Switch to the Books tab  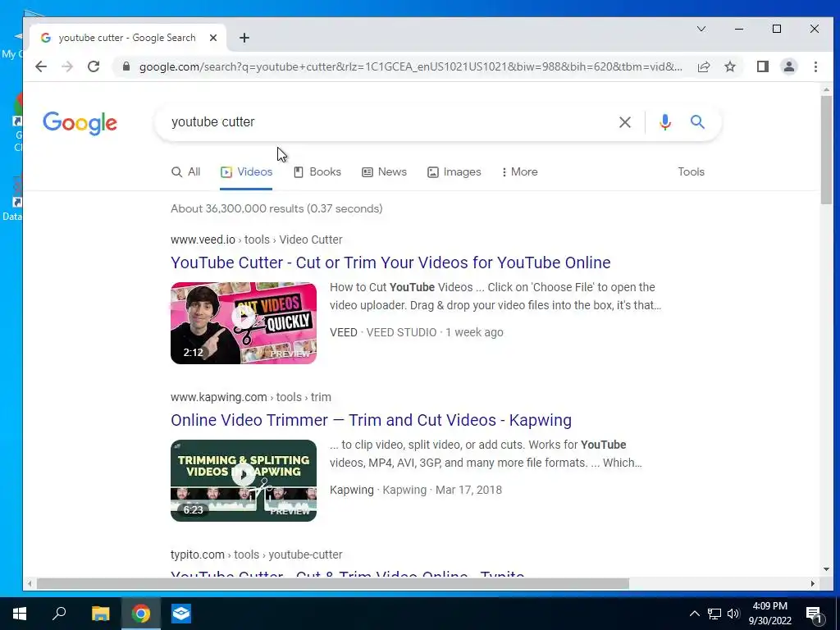(317, 172)
